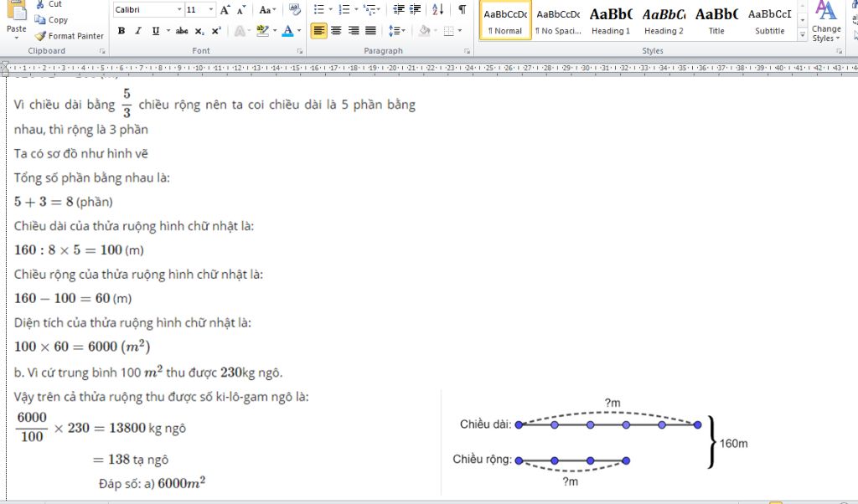Open the highlight color dropdown arrow

point(275,31)
